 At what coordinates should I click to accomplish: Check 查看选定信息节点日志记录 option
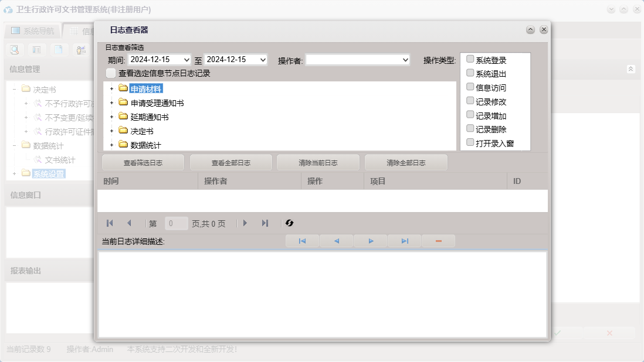pyautogui.click(x=111, y=73)
